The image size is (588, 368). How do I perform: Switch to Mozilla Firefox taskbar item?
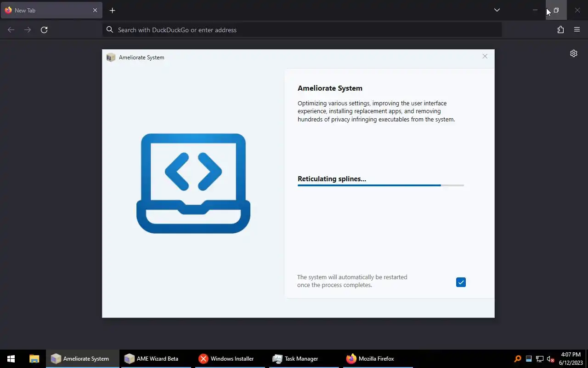click(x=378, y=359)
